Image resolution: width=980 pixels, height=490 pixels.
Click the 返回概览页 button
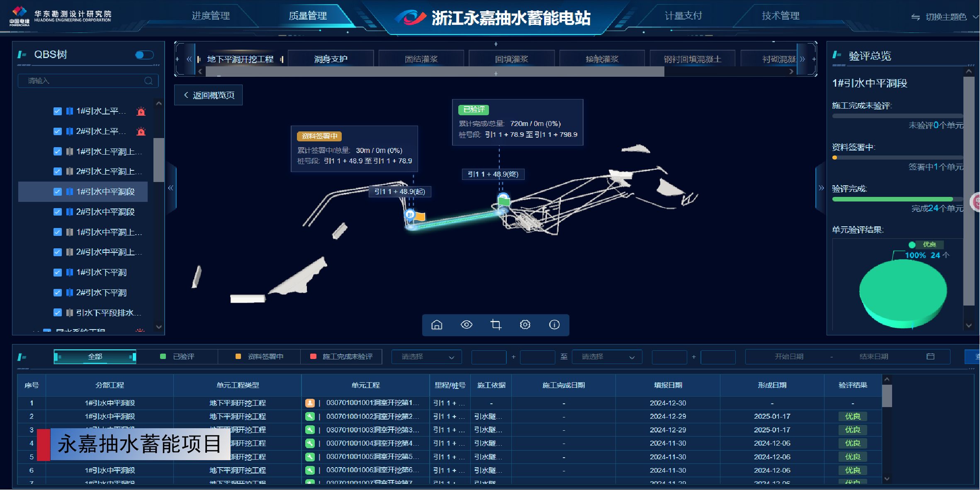coord(209,95)
